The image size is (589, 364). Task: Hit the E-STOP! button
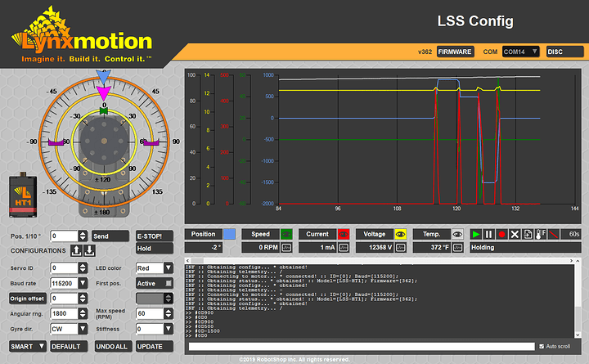[x=155, y=236]
